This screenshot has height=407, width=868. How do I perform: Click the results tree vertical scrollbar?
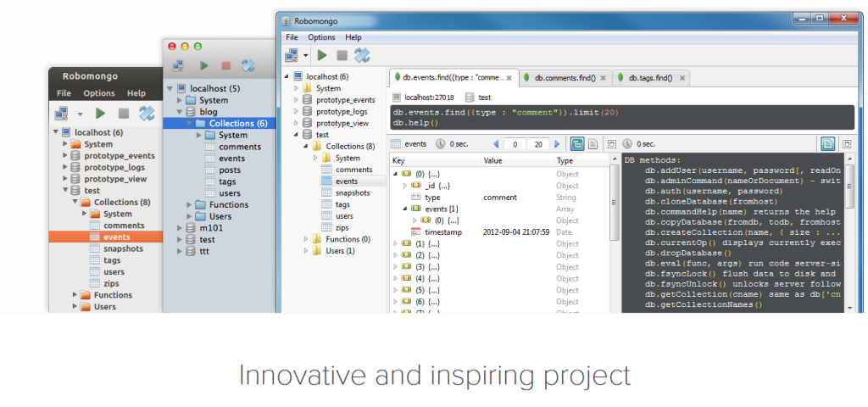pos(614,202)
